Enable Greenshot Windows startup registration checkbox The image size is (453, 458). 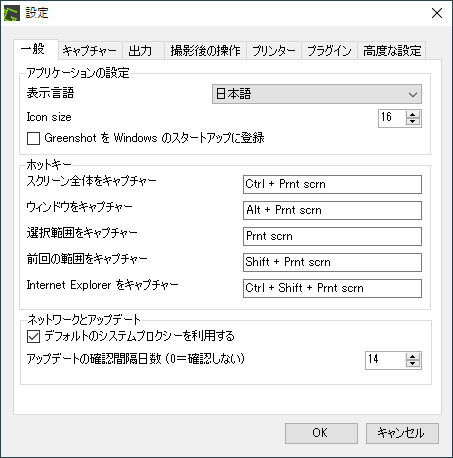(x=33, y=138)
